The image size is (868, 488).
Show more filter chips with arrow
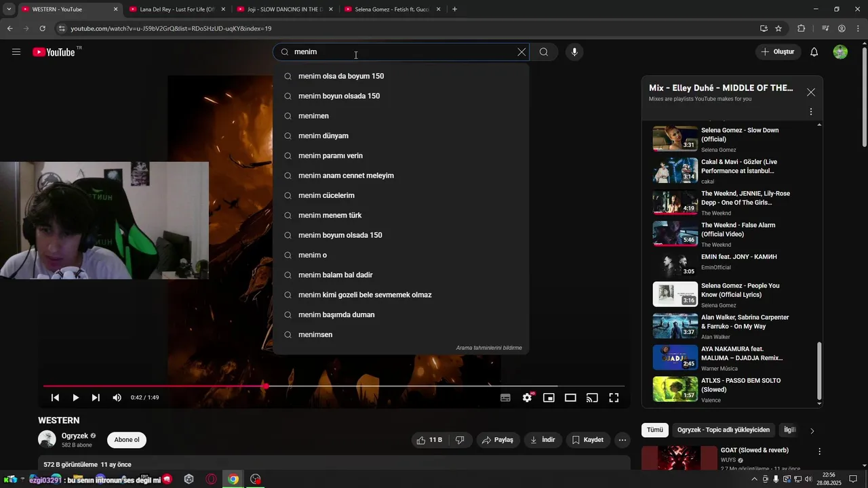coord(812,431)
